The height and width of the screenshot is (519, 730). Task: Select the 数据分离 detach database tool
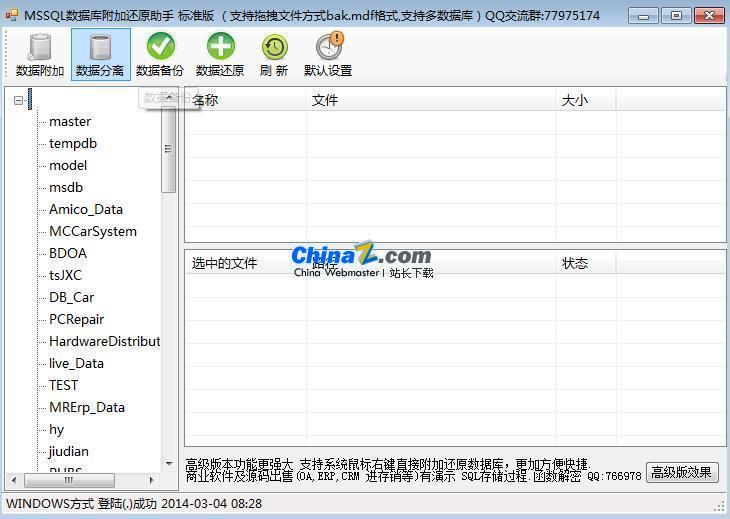[x=101, y=55]
